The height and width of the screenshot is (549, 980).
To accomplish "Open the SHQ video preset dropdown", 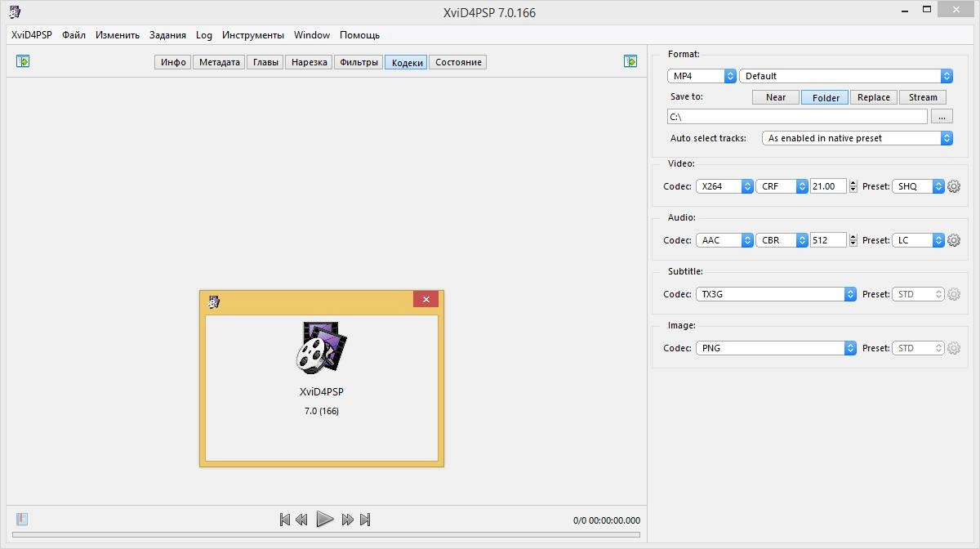I will click(x=918, y=186).
